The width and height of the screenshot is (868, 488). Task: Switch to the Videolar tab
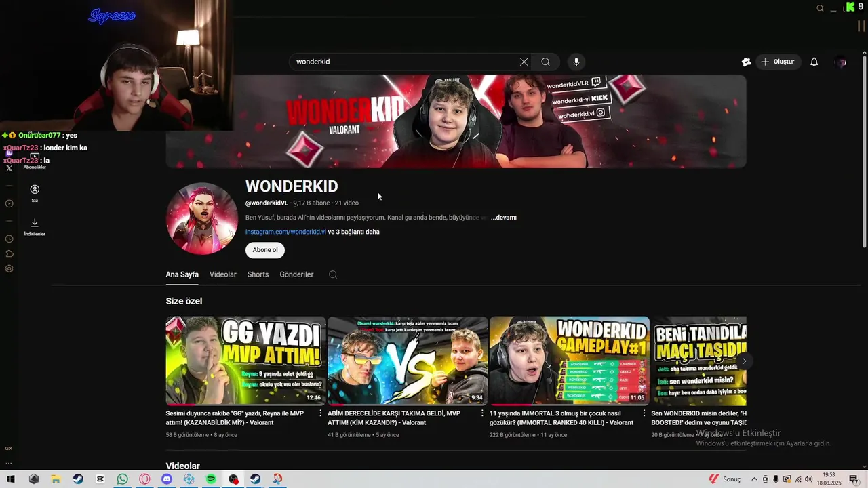[223, 274]
